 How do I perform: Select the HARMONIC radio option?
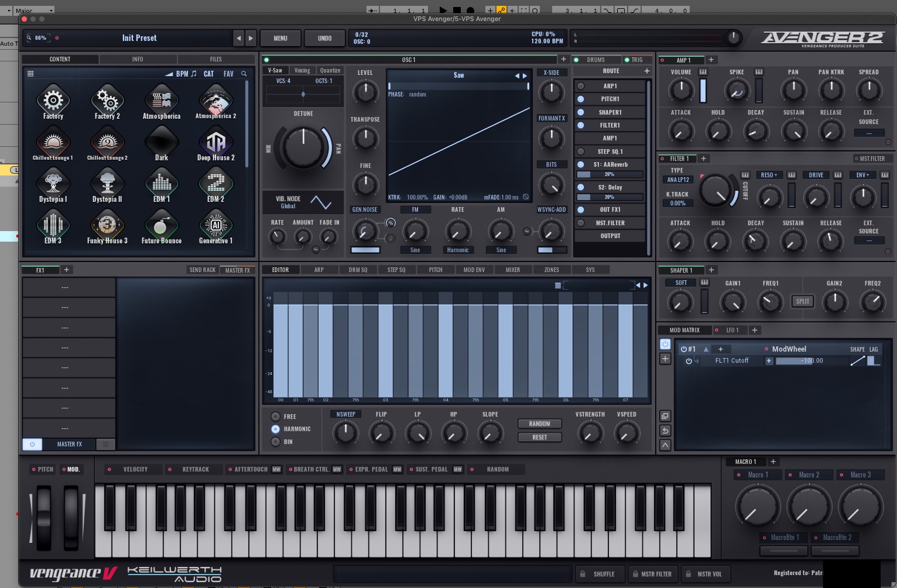(275, 429)
